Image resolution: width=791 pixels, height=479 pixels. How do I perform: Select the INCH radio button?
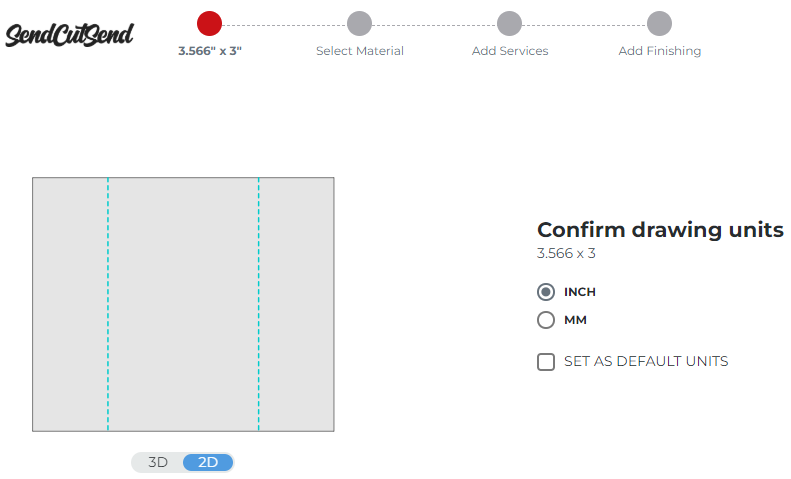(x=546, y=292)
